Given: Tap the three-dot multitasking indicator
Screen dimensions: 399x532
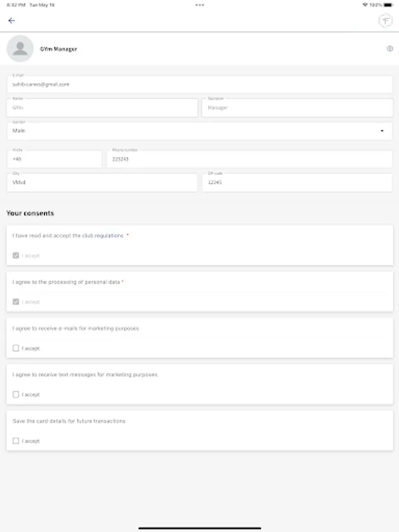Looking at the screenshot, I should (200, 5).
